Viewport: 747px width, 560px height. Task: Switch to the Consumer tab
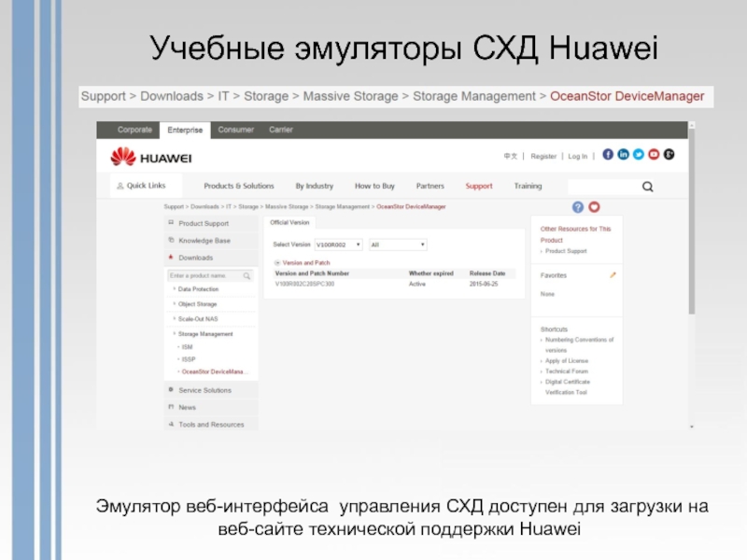click(x=235, y=130)
